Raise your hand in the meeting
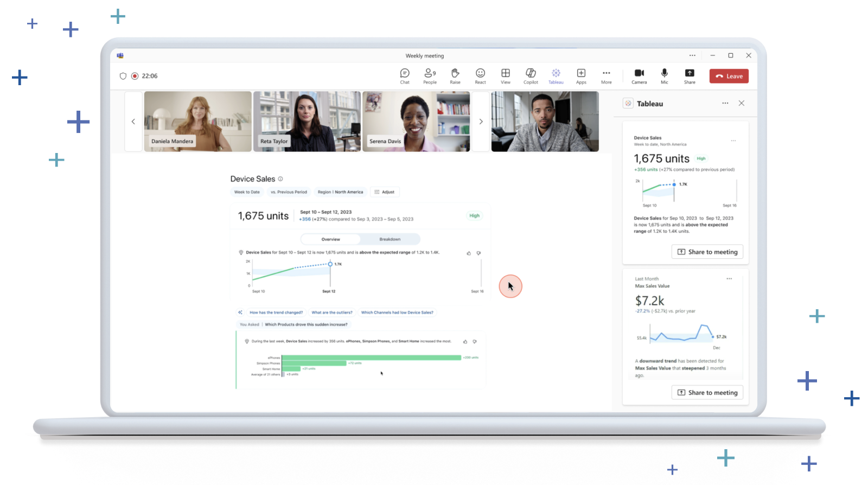868x485 pixels. 455,76
